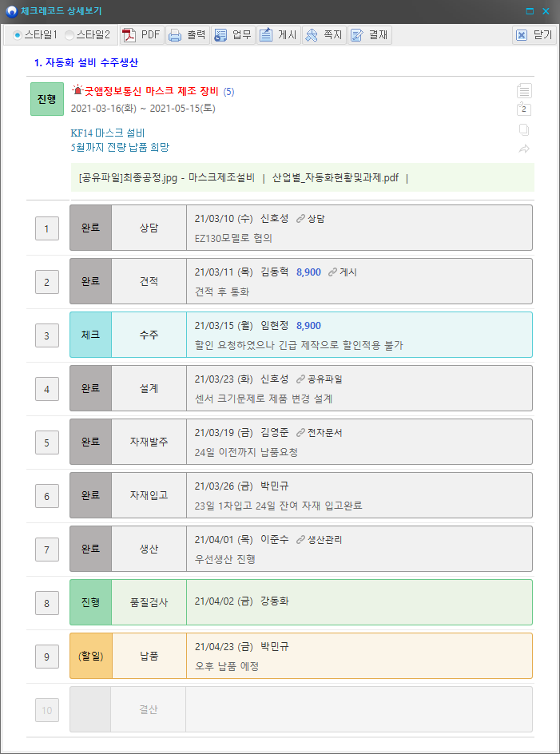Click the share arrow icon
This screenshot has height=754, width=560.
tap(524, 149)
